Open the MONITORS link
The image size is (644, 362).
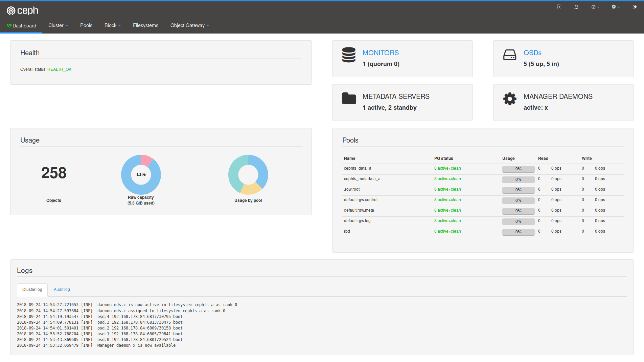click(x=381, y=53)
